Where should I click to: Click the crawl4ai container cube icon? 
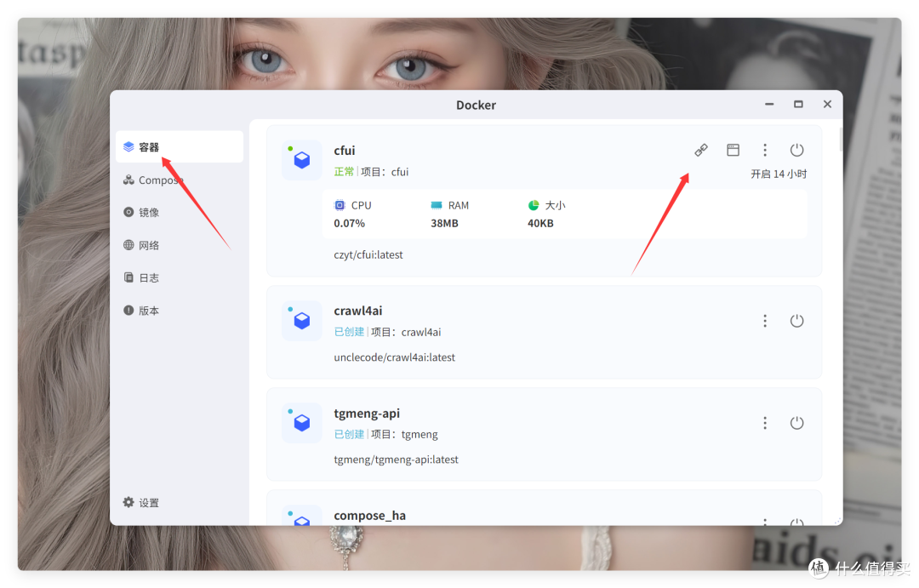pyautogui.click(x=302, y=321)
